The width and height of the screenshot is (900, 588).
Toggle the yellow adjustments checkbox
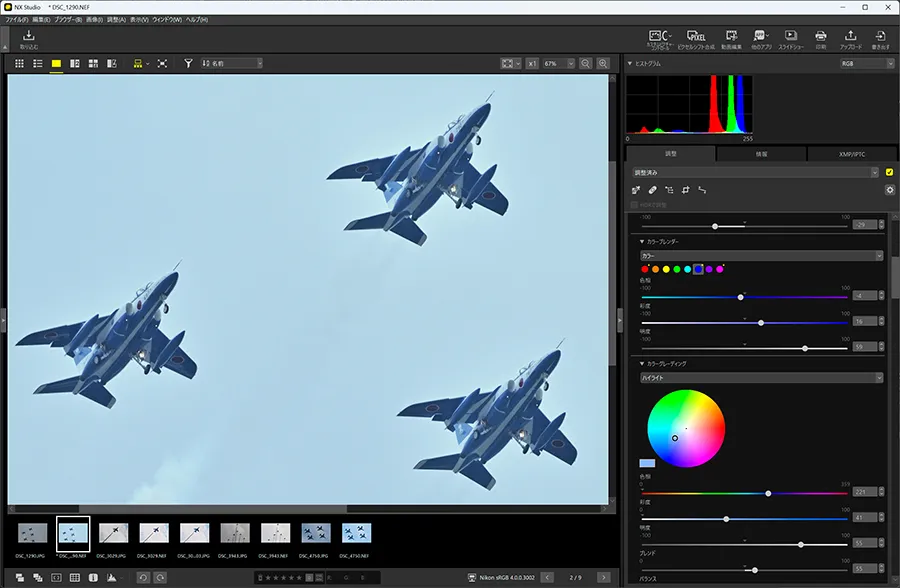coord(890,171)
